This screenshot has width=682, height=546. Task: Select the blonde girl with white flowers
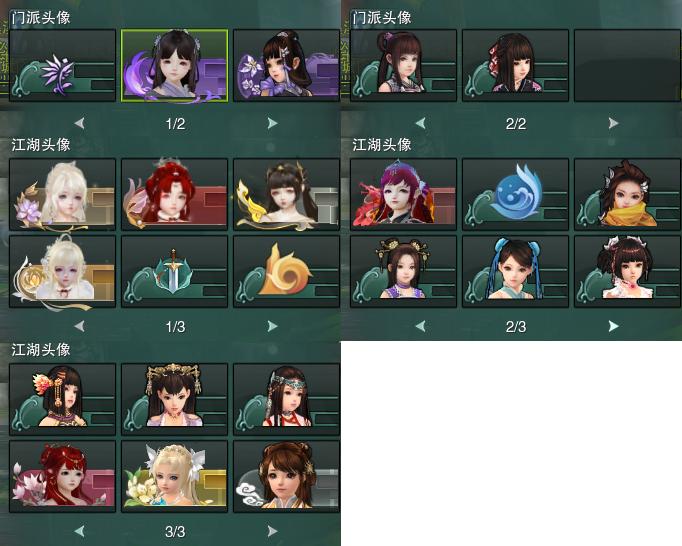pos(174,476)
